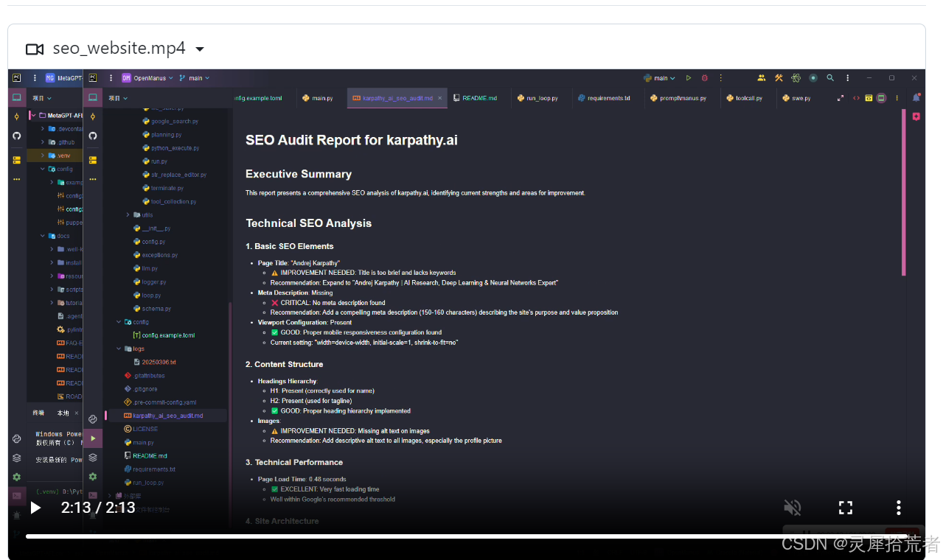
Task: Click the red Debug bug icon
Action: click(x=705, y=78)
